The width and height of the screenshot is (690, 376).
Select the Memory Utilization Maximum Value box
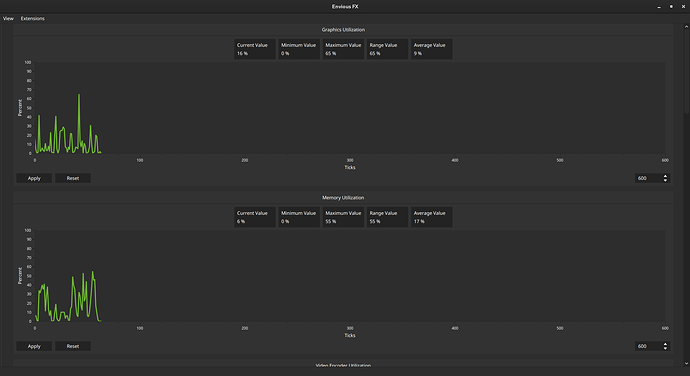343,217
